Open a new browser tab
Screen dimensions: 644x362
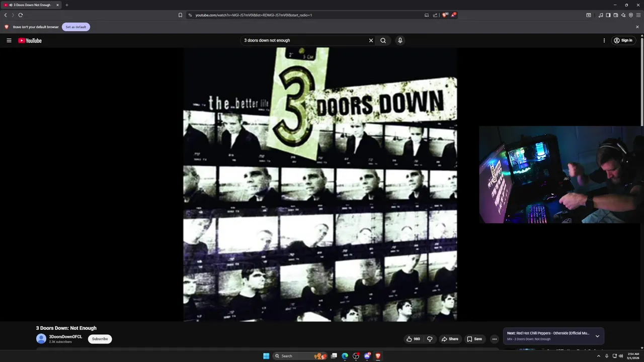[66, 5]
